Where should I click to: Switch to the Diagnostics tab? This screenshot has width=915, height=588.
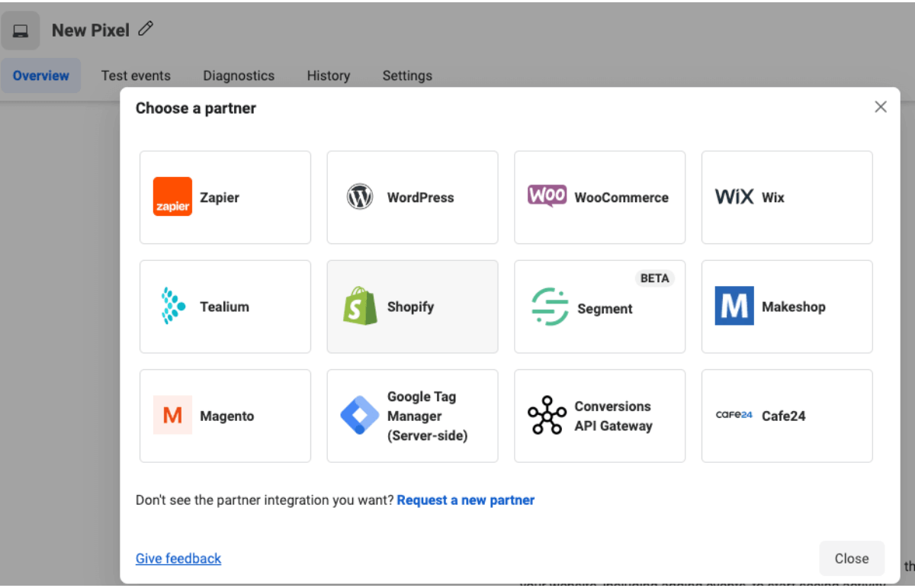[x=239, y=76]
